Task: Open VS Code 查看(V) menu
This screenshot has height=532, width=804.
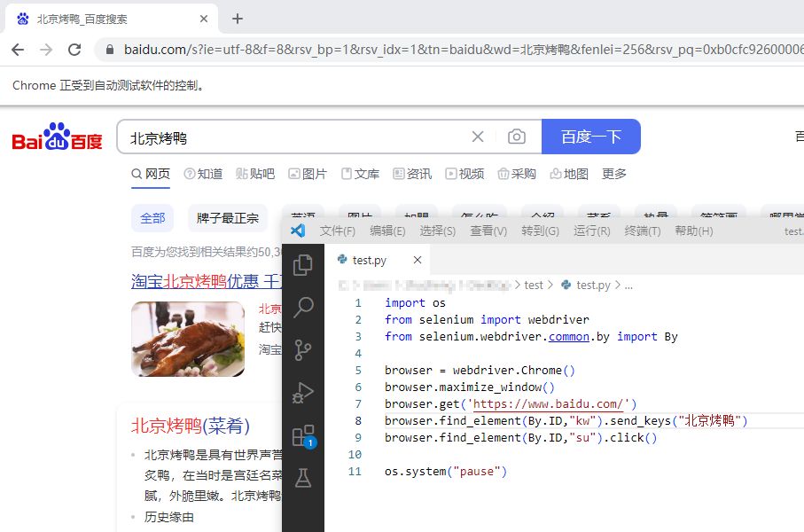Action: (488, 231)
